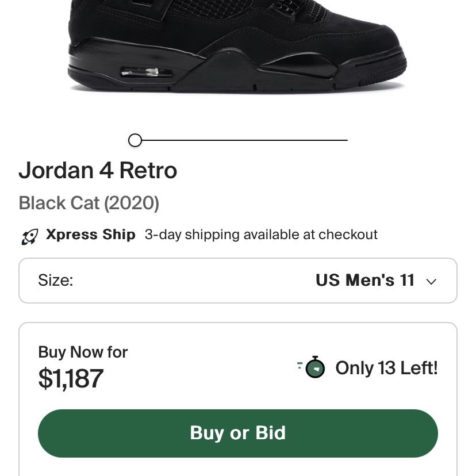
Task: Click the Only 13 Left! notice
Action: point(386,368)
